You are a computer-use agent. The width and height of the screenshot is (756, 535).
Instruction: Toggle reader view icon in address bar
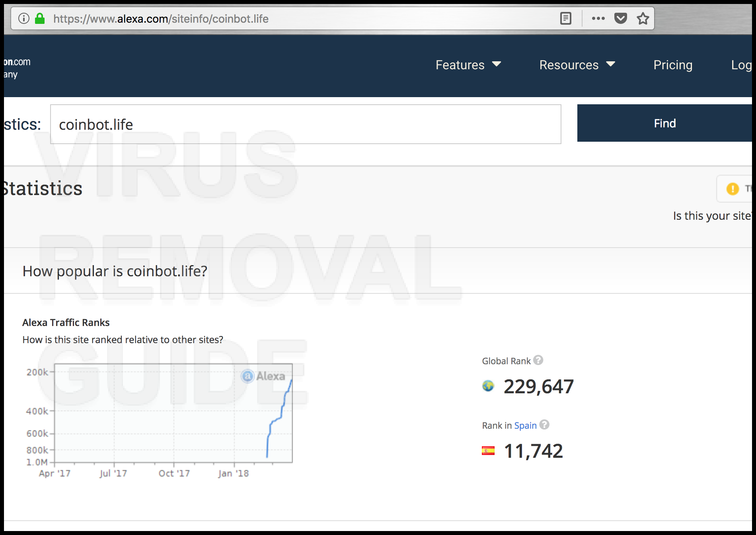[565, 18]
